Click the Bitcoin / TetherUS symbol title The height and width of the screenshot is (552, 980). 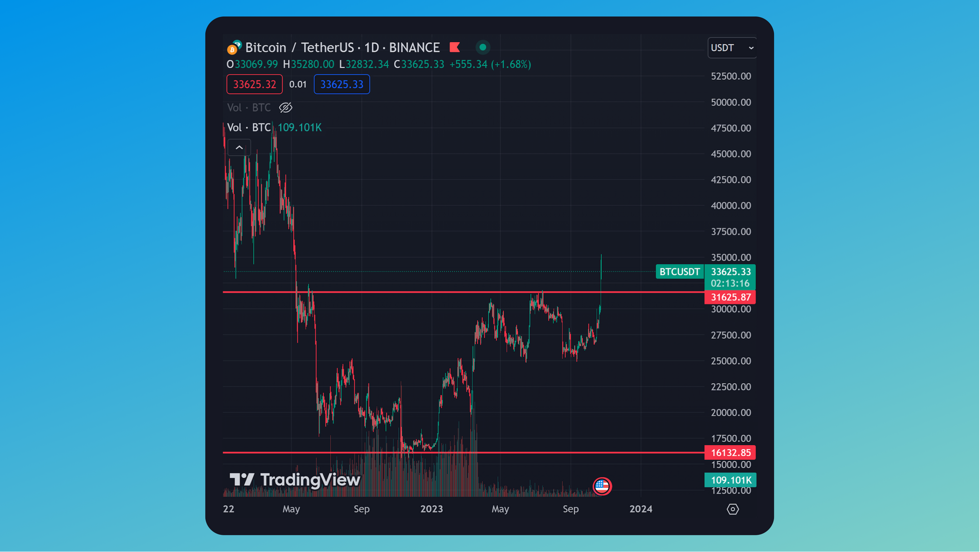[299, 48]
